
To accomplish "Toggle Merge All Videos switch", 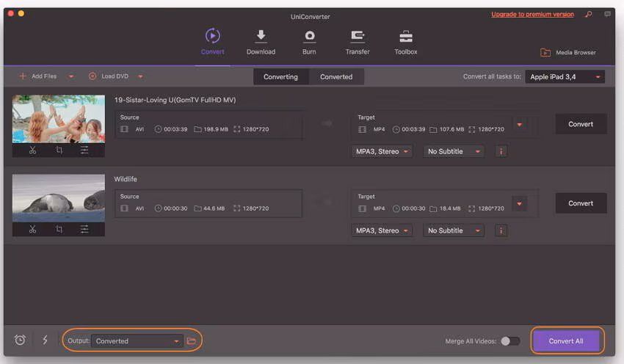I will (x=510, y=341).
